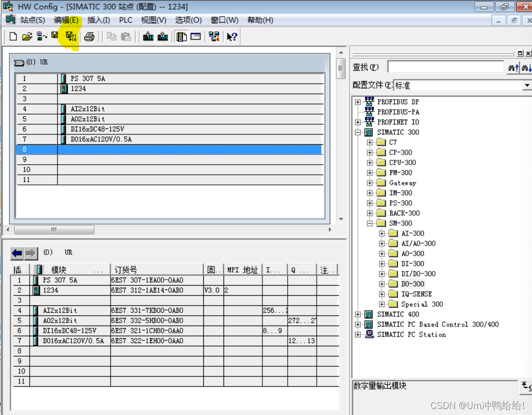Select the DI-300 folder in catalog
Viewport: 532px width, 415px height.
click(413, 264)
